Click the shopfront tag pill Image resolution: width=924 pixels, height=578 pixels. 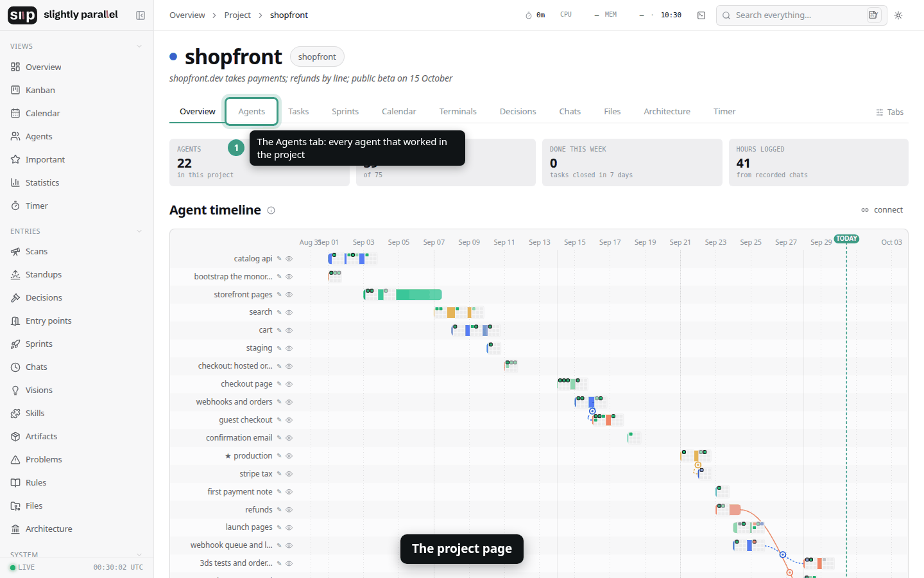tap(317, 57)
